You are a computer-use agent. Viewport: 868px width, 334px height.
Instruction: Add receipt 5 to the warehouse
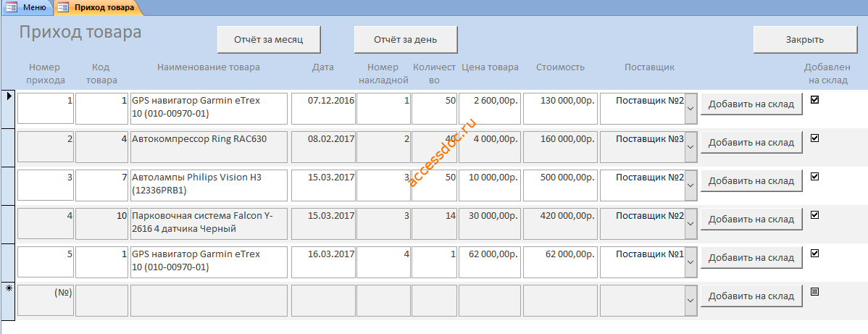[x=751, y=257]
